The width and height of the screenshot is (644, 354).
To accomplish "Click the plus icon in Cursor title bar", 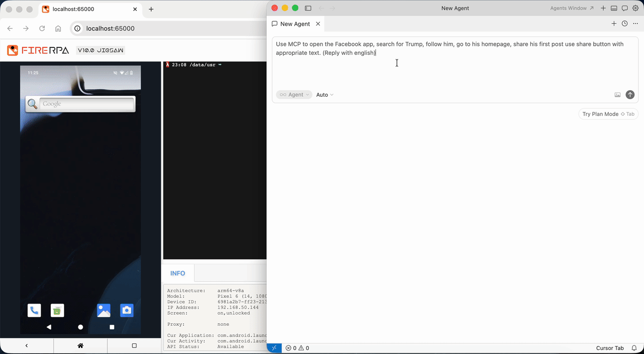I will click(603, 8).
